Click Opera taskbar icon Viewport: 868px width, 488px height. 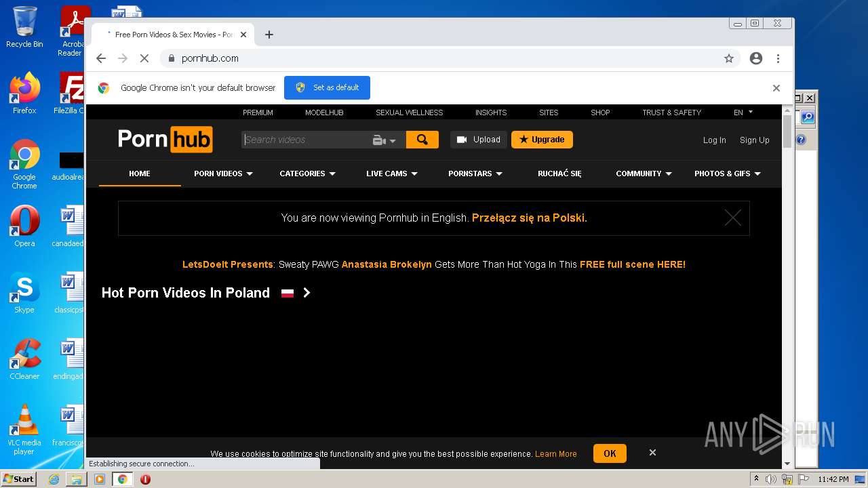tap(145, 479)
